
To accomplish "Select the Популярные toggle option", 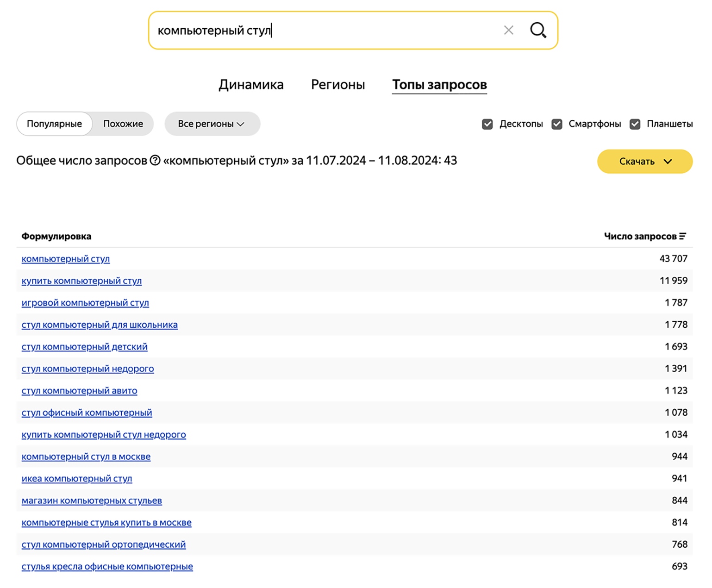I will (54, 124).
